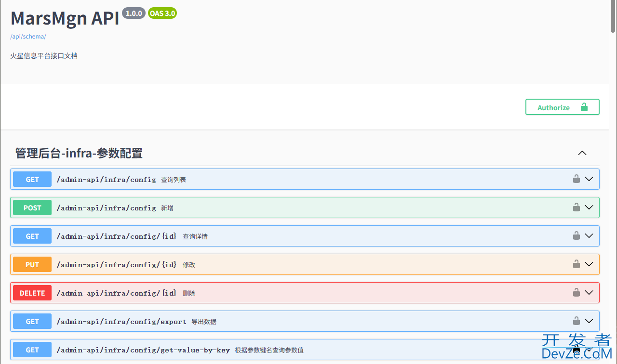Click lock icon on GET config/{id} row
This screenshot has width=617, height=364.
click(576, 236)
